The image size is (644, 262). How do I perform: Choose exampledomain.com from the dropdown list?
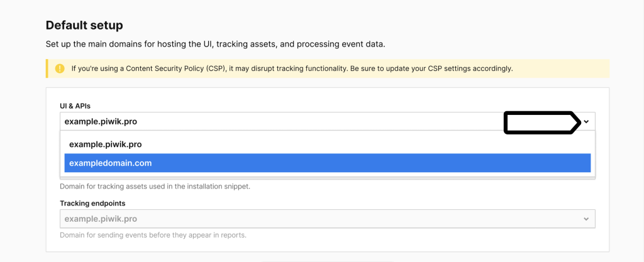tap(327, 163)
